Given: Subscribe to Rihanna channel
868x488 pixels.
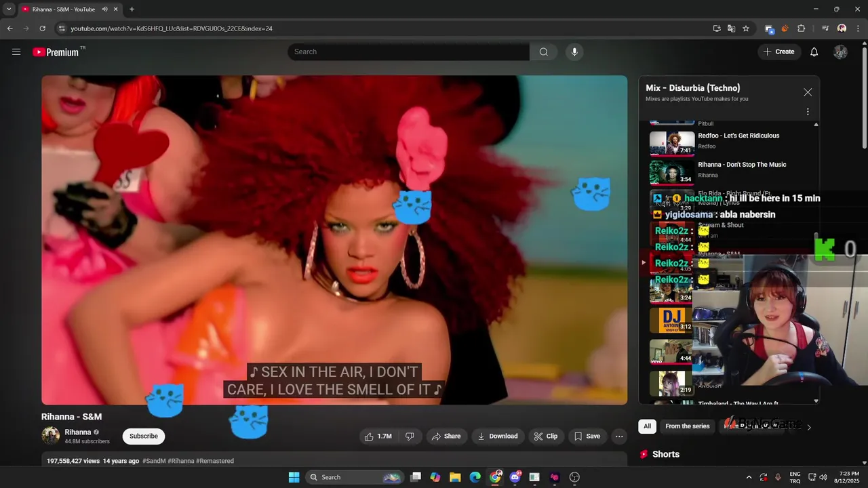Looking at the screenshot, I should click(x=144, y=436).
